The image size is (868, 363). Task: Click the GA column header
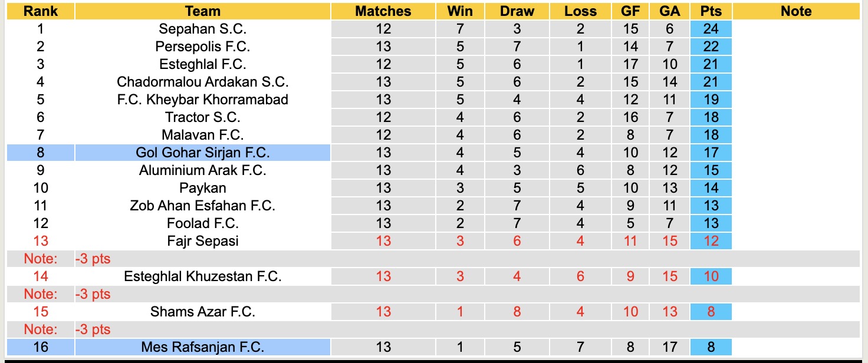(670, 11)
